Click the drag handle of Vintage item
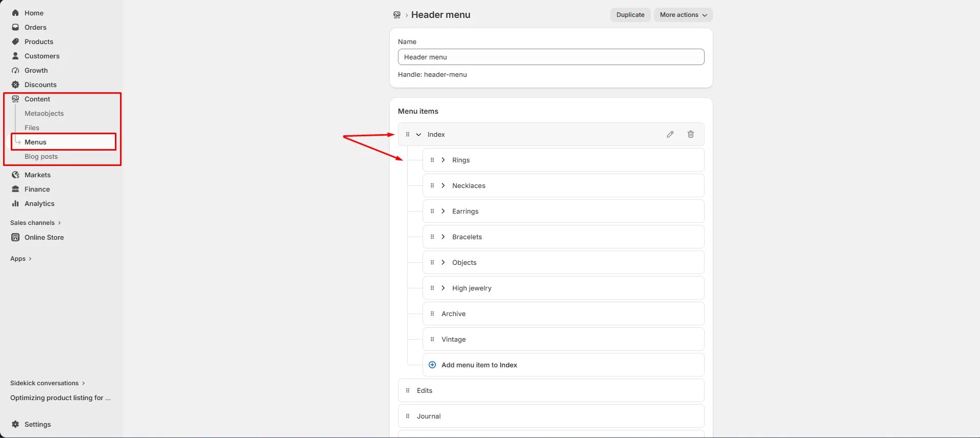This screenshot has width=980, height=438. coord(432,339)
